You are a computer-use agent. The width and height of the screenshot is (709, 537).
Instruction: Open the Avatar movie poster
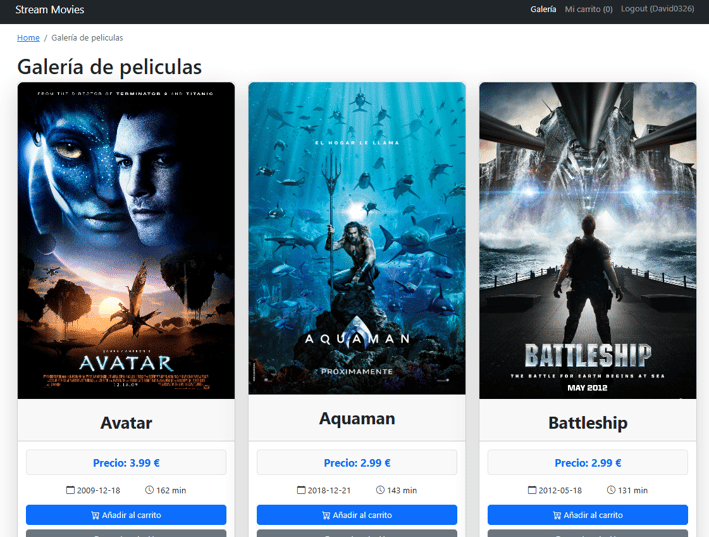pyautogui.click(x=126, y=240)
